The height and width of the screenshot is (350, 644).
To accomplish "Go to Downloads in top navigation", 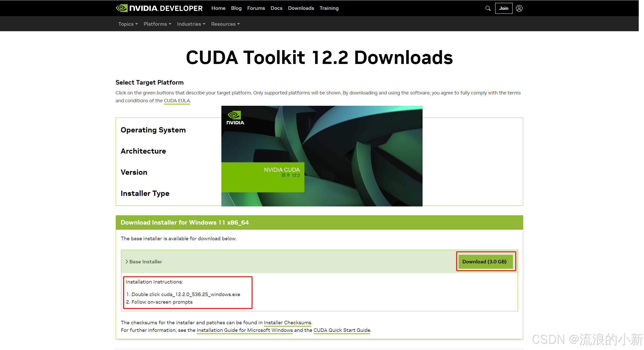I will [301, 8].
